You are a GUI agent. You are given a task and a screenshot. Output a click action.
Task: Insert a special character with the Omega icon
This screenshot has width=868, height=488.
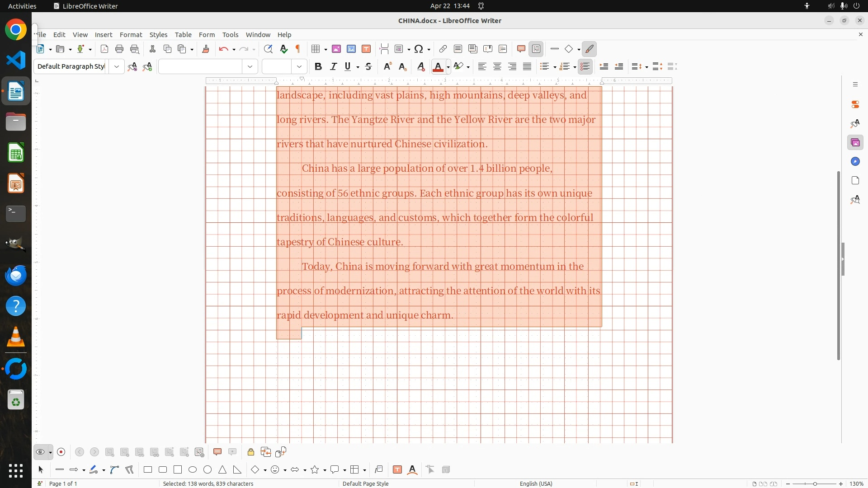[x=419, y=49]
